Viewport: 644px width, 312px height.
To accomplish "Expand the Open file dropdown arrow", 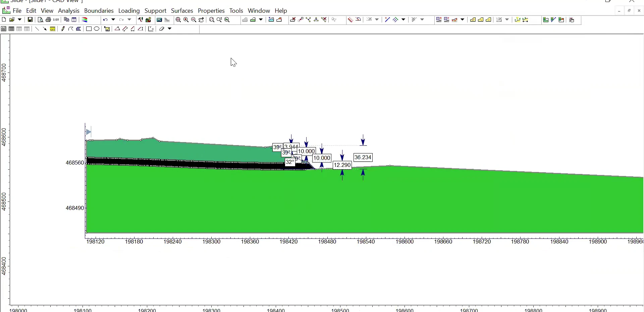I will (19, 19).
